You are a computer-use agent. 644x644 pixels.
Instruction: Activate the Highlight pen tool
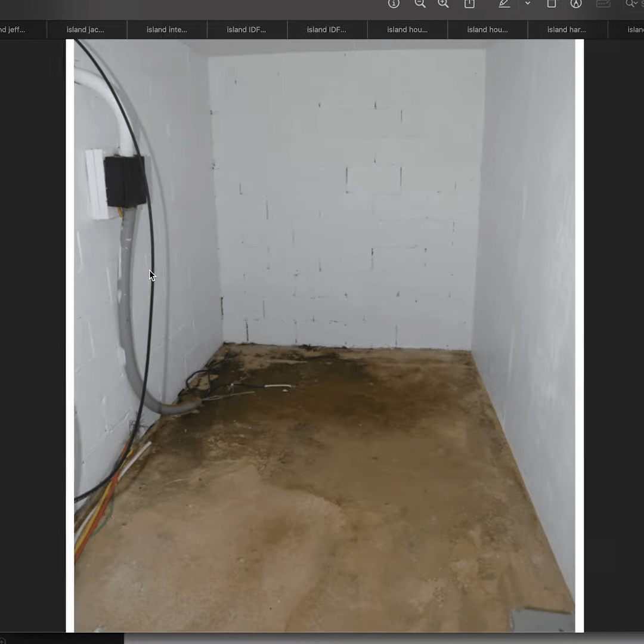(504, 4)
